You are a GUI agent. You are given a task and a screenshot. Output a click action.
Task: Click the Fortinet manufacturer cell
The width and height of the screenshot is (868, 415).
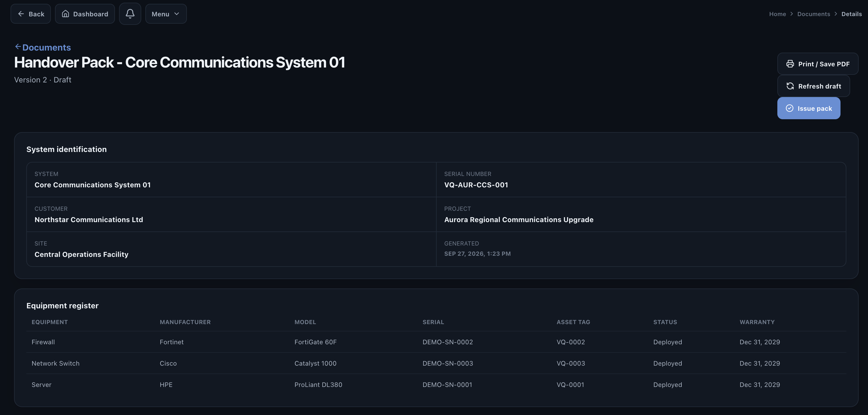coord(171,342)
